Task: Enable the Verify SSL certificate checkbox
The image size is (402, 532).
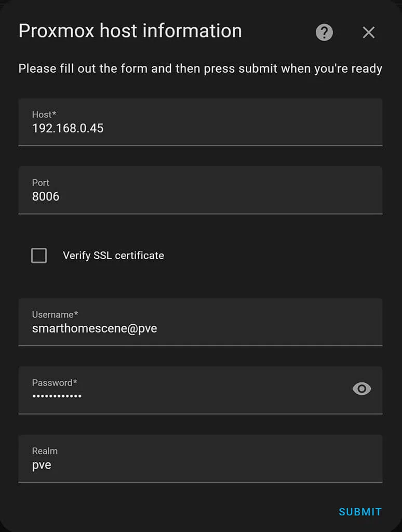Action: pyautogui.click(x=39, y=256)
